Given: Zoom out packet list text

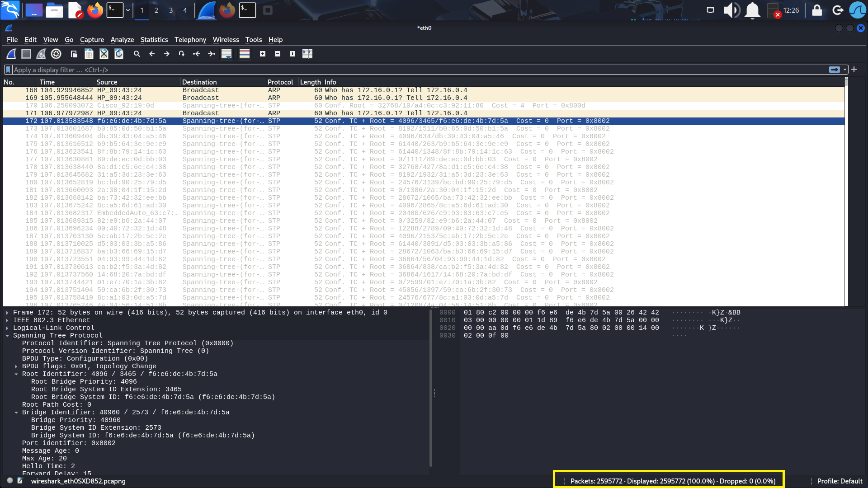Looking at the screenshot, I should pyautogui.click(x=278, y=54).
